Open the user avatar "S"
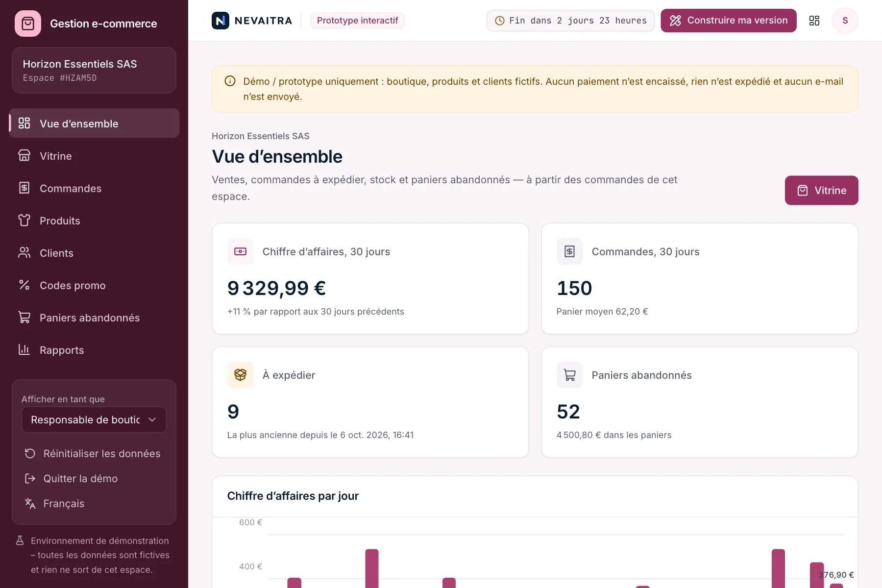The height and width of the screenshot is (588, 882). [x=845, y=21]
